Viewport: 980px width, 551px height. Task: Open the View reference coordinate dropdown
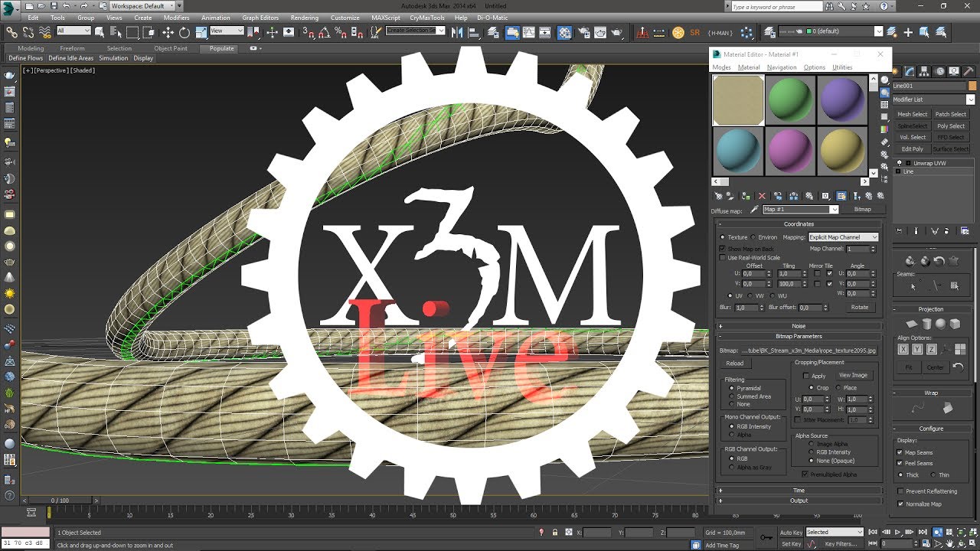pyautogui.click(x=227, y=31)
